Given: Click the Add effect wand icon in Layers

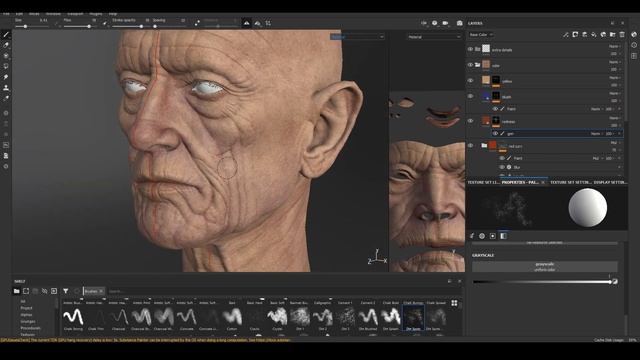Looking at the screenshot, I should tap(566, 35).
